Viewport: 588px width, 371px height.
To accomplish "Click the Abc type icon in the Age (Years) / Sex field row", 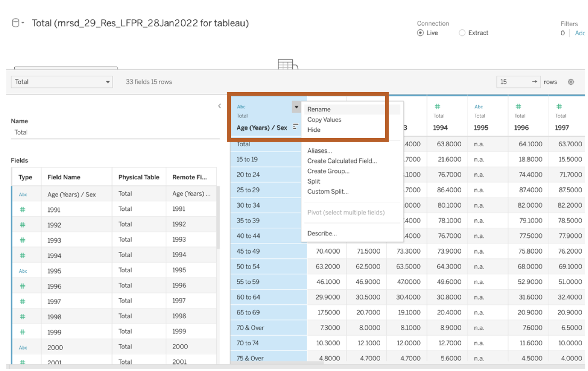I will pyautogui.click(x=23, y=195).
